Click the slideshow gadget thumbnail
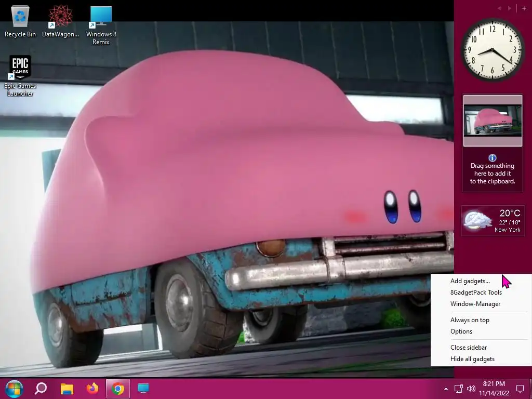This screenshot has width=532, height=399. tap(493, 121)
